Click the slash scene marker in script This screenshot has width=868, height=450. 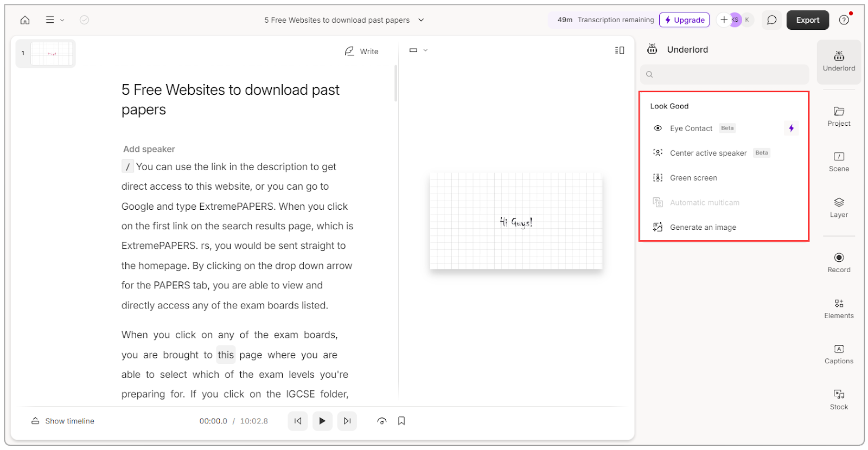[127, 167]
